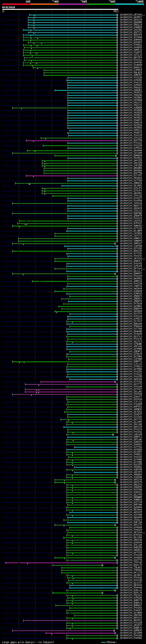Choose the UniRef100_P04669 entry

click(x=131, y=65)
